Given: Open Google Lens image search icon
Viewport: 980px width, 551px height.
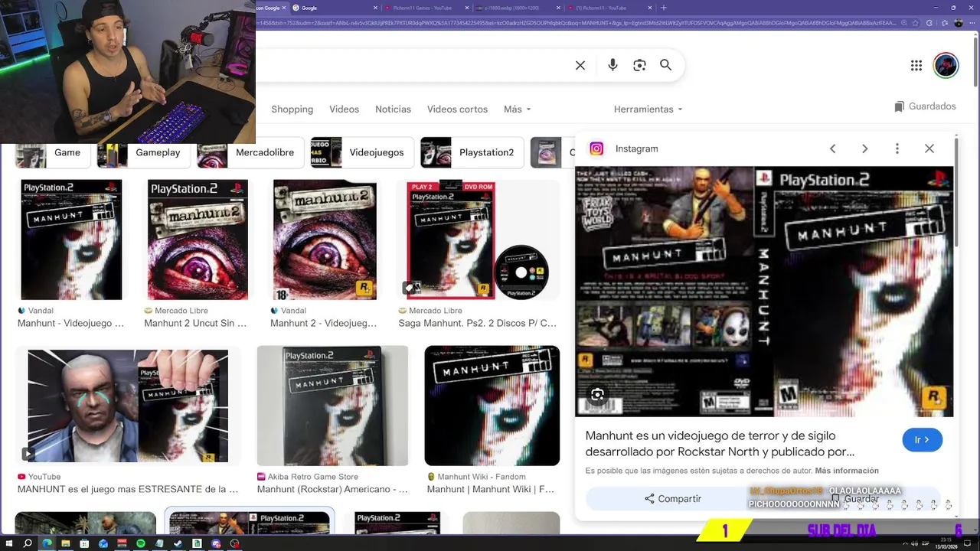Looking at the screenshot, I should click(639, 66).
